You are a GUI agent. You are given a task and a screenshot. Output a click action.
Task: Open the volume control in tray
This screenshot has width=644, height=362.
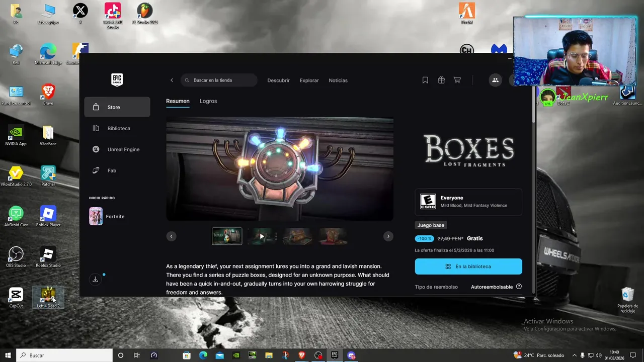coord(599,355)
